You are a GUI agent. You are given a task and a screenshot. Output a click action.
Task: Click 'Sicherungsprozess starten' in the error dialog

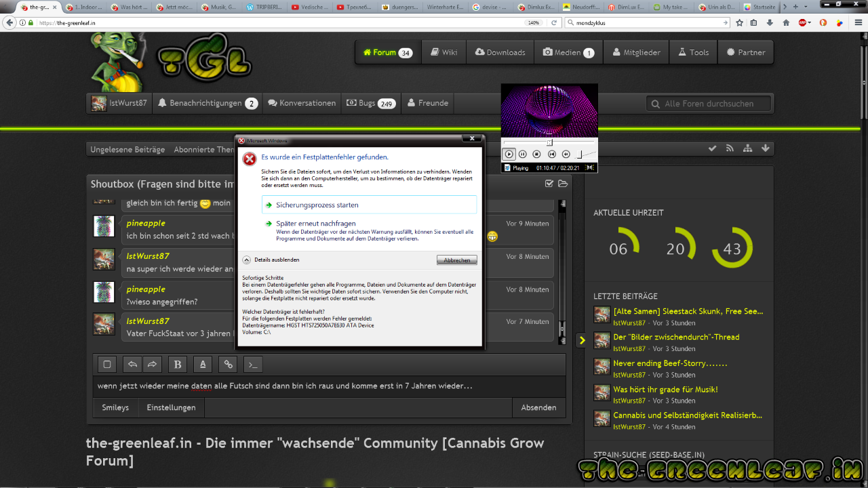[317, 205]
